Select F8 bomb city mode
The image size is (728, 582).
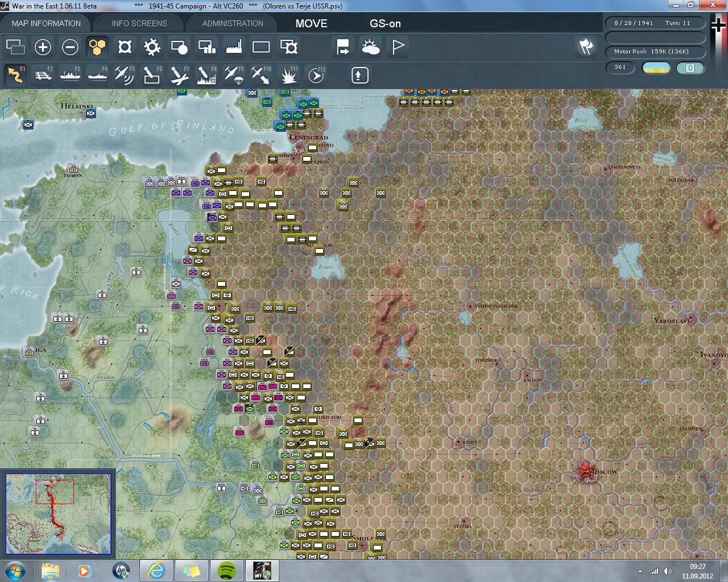tap(206, 75)
